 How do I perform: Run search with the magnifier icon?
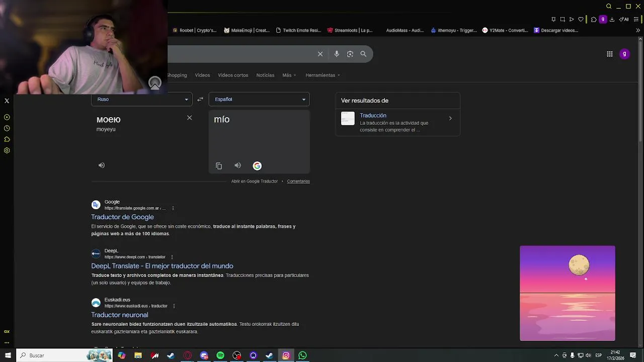[x=363, y=54]
